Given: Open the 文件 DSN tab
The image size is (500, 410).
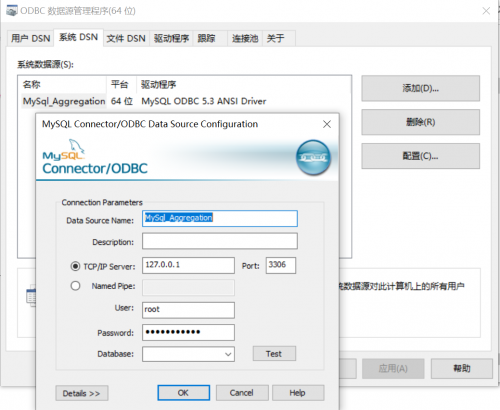Looking at the screenshot, I should tap(126, 39).
